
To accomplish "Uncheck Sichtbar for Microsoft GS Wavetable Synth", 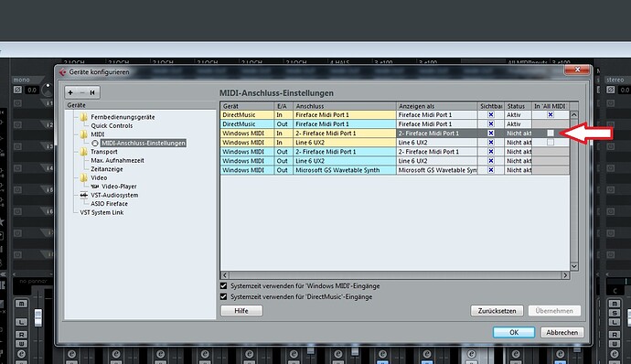I will pos(490,170).
